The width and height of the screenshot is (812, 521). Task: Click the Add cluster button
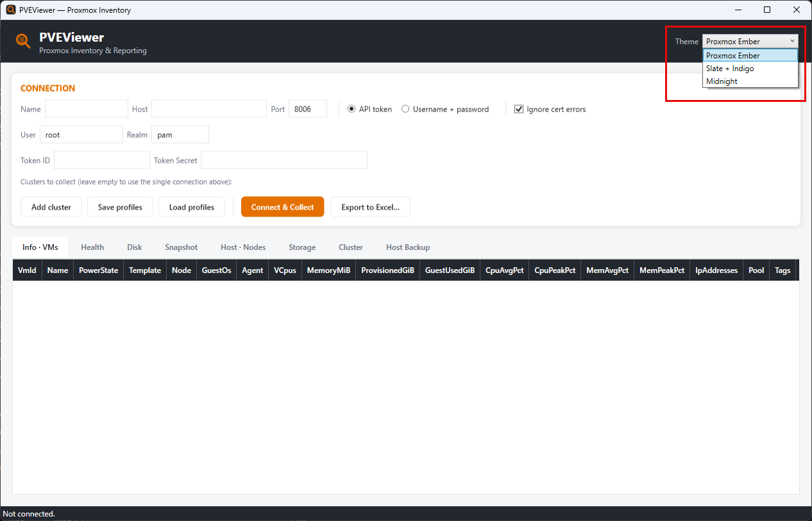[x=51, y=207]
